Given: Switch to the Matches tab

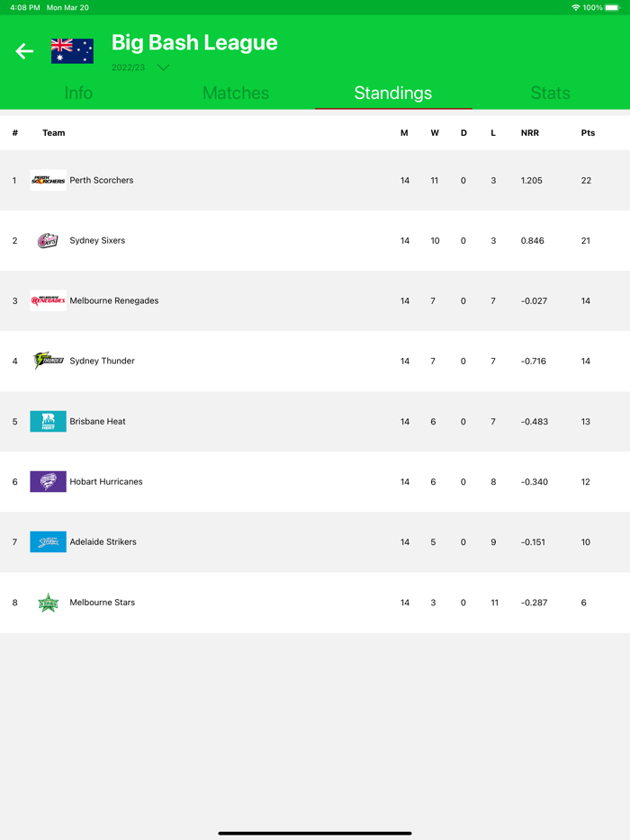Looking at the screenshot, I should tap(235, 93).
